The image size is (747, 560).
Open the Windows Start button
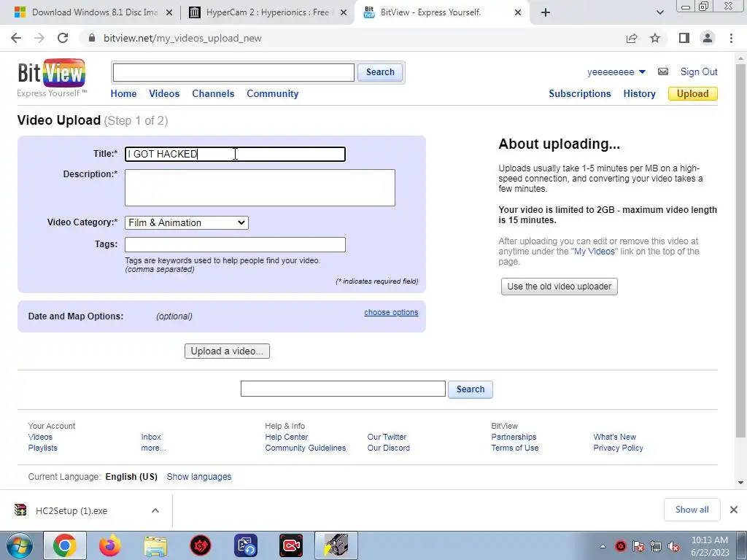tap(20, 545)
